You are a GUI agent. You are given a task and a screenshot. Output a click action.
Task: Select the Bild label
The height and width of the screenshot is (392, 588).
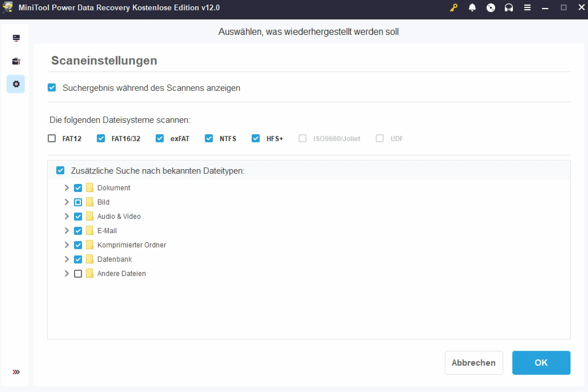click(103, 202)
